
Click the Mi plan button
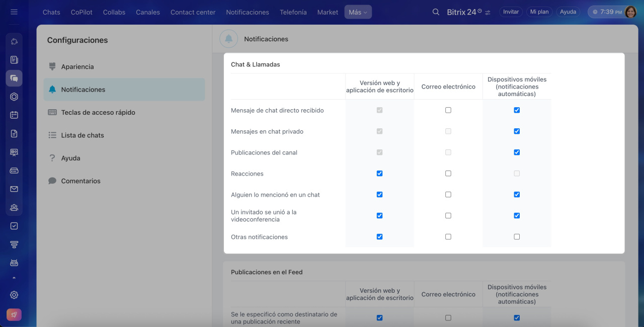tap(539, 12)
